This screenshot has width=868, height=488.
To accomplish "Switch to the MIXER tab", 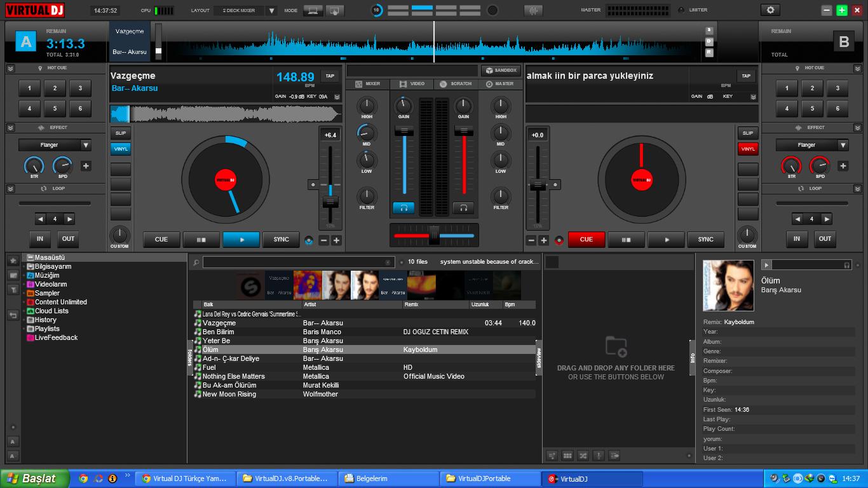I will [x=367, y=84].
